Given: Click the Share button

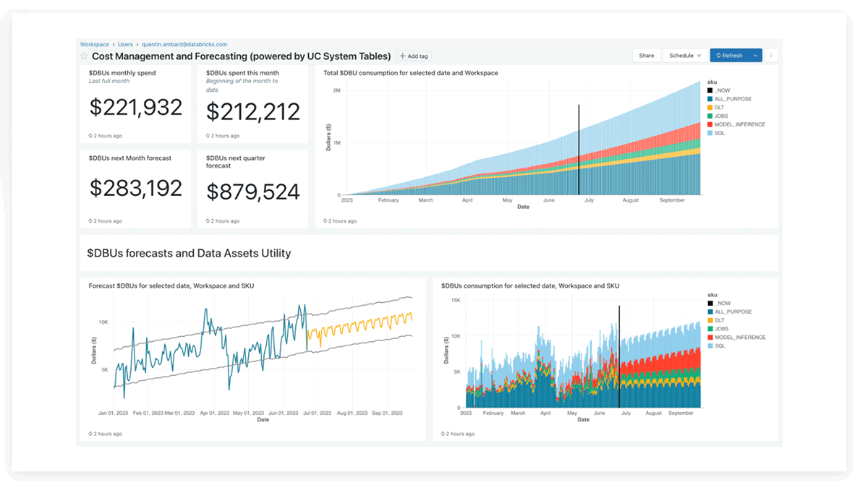Looking at the screenshot, I should 646,56.
